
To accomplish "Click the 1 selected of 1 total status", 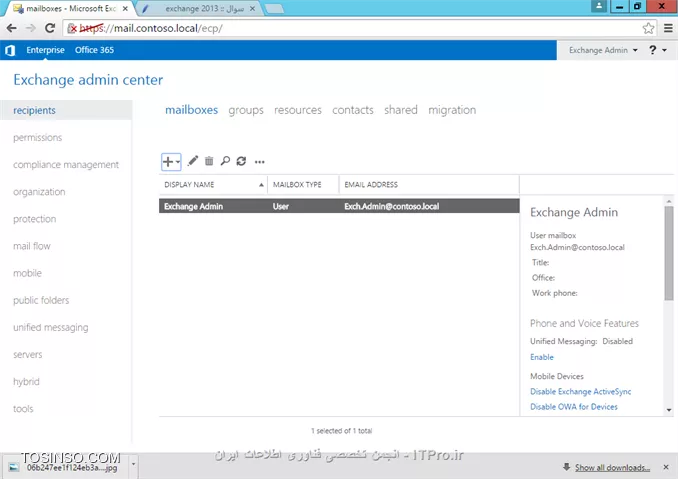I will [x=342, y=431].
